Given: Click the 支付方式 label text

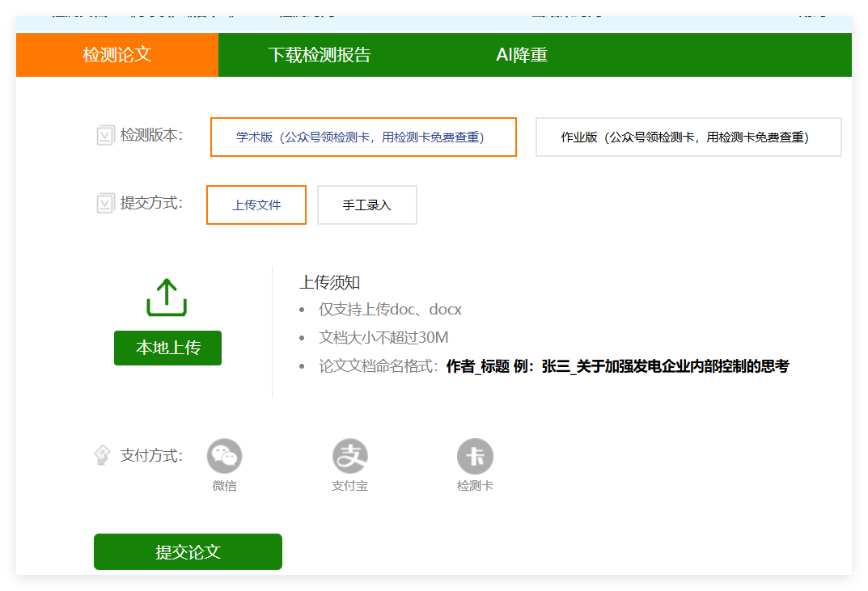Looking at the screenshot, I should tap(151, 455).
